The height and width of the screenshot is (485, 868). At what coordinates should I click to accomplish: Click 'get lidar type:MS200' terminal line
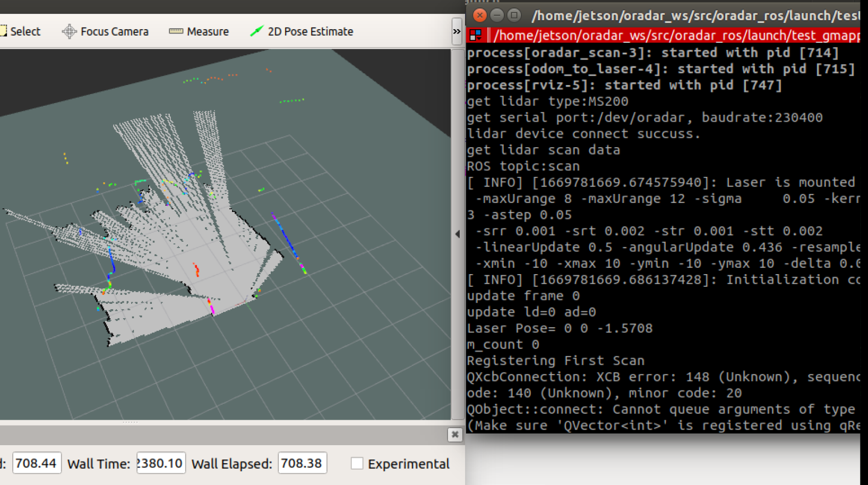pos(547,101)
